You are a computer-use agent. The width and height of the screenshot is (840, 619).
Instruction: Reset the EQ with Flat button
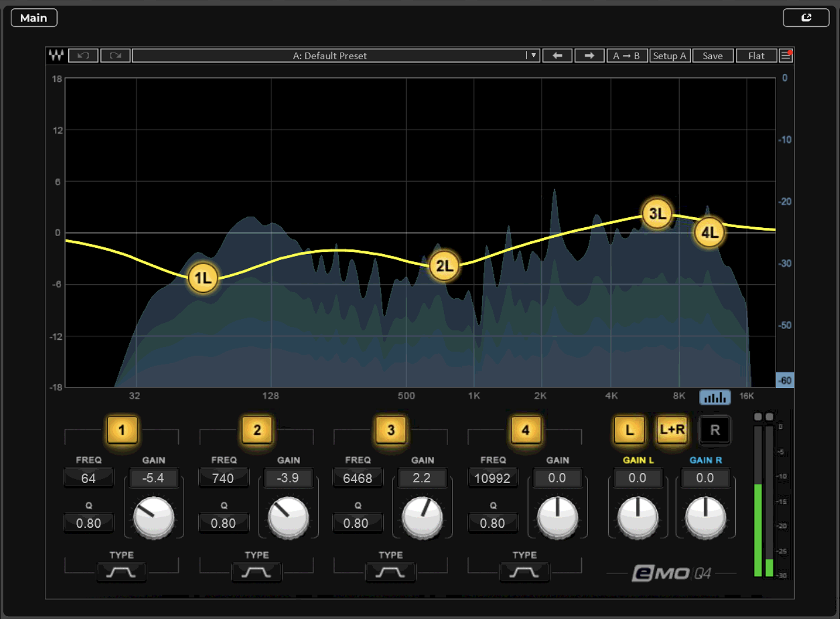(756, 55)
